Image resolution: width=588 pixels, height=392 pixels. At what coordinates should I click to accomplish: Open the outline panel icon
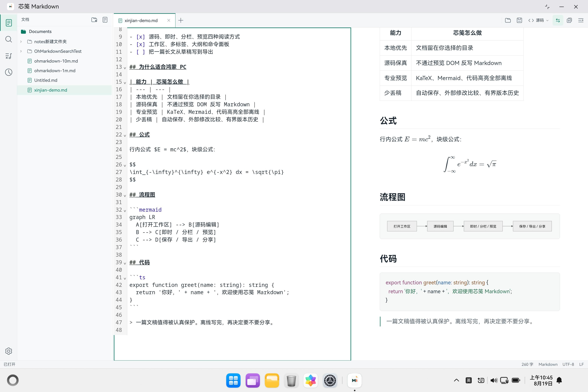pyautogui.click(x=9, y=56)
